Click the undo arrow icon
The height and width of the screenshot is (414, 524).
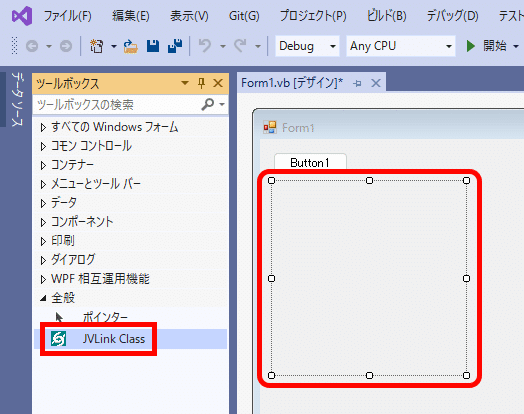click(205, 46)
